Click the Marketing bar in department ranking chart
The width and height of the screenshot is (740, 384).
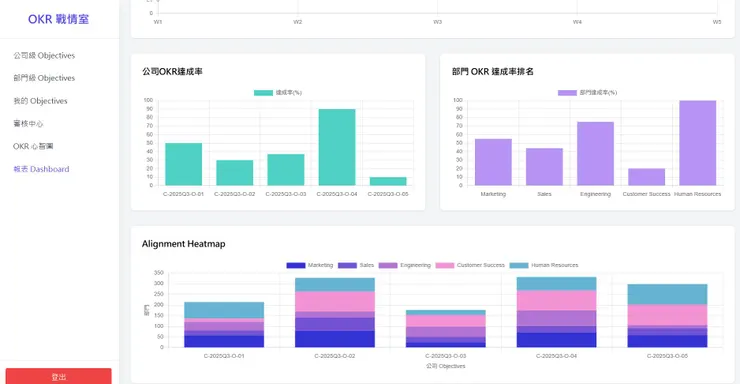tap(493, 162)
